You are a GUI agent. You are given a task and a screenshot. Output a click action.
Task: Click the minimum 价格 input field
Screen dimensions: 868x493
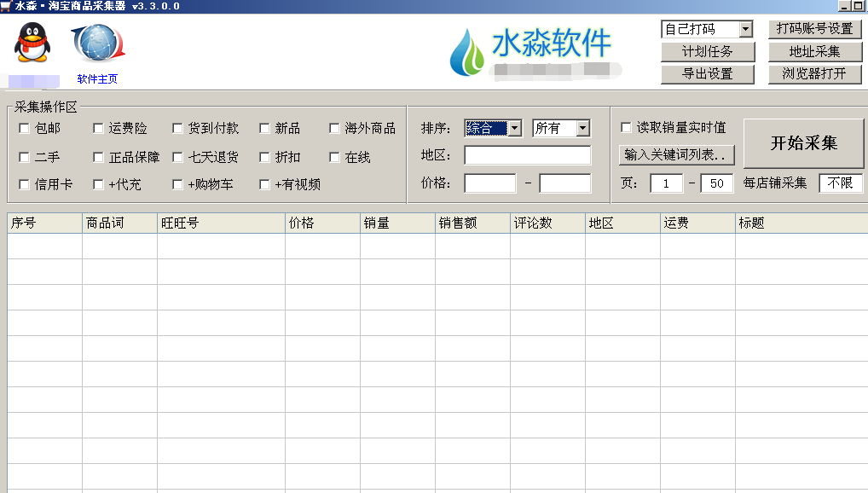point(490,183)
